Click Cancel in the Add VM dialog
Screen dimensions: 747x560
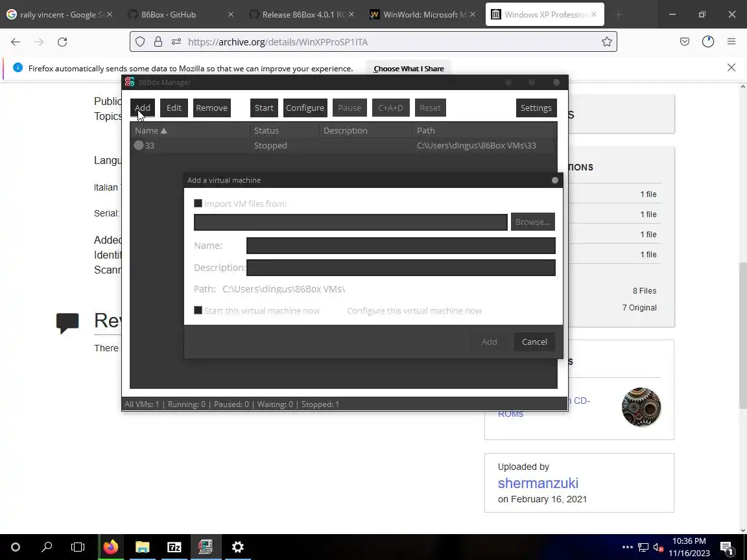(534, 342)
